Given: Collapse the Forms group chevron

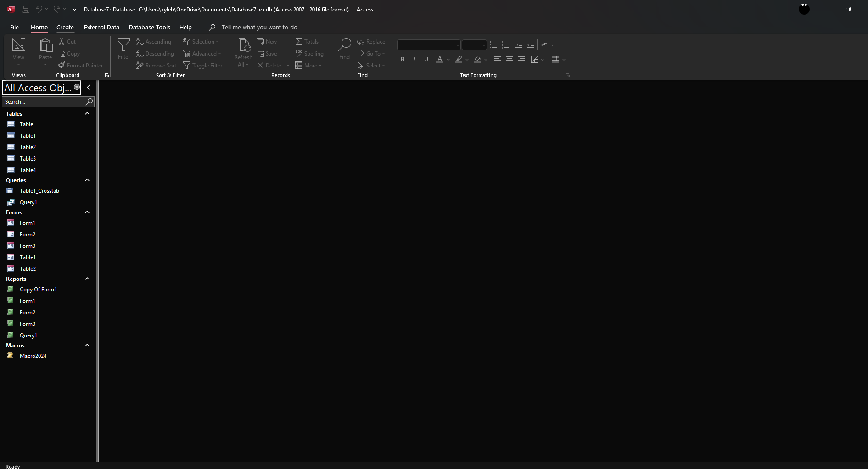Looking at the screenshot, I should click(87, 212).
